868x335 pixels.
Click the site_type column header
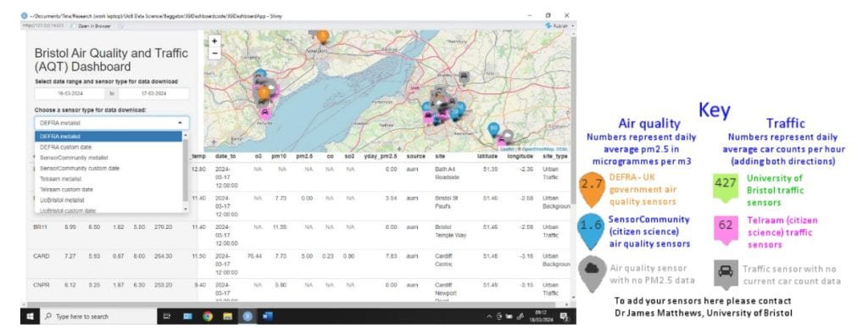point(554,157)
